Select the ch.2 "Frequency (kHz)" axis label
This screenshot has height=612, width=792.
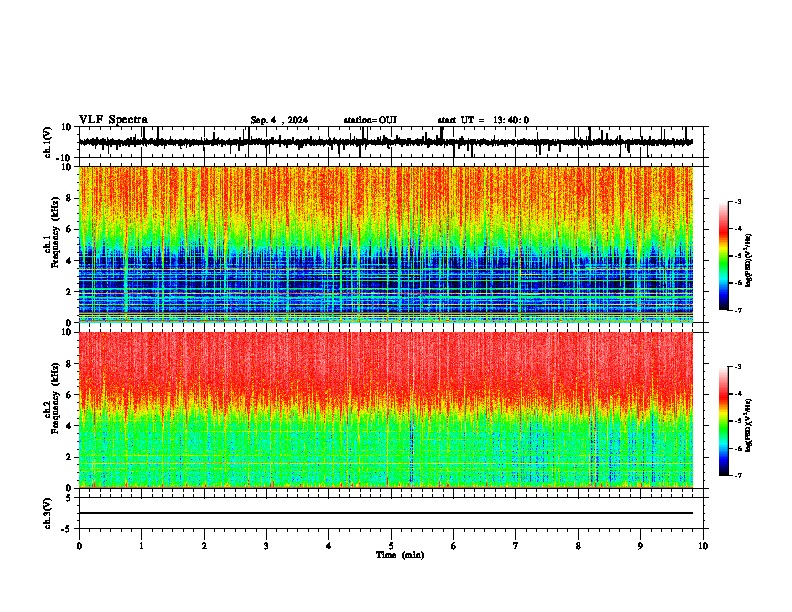pyautogui.click(x=56, y=398)
